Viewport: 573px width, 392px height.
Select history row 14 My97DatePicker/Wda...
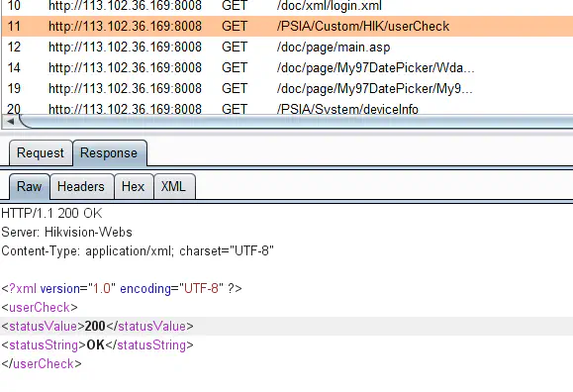click(x=287, y=67)
